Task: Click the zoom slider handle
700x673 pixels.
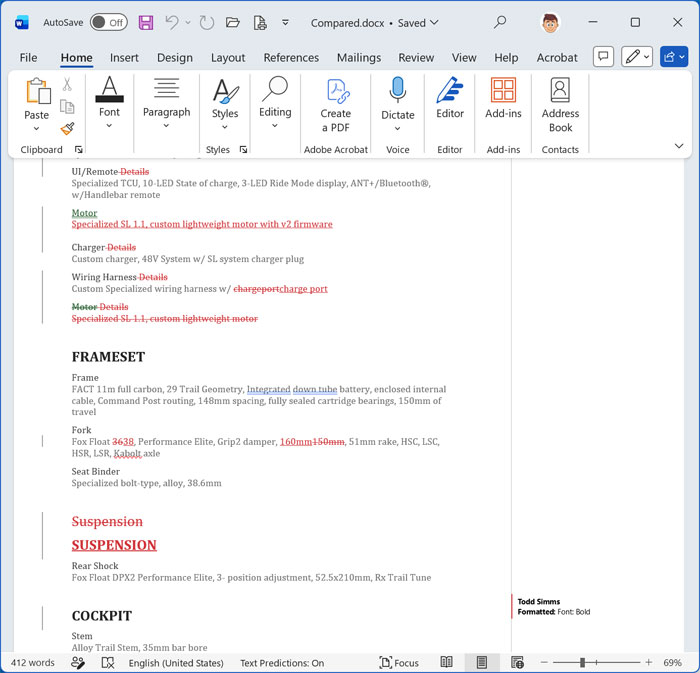Action: [582, 663]
